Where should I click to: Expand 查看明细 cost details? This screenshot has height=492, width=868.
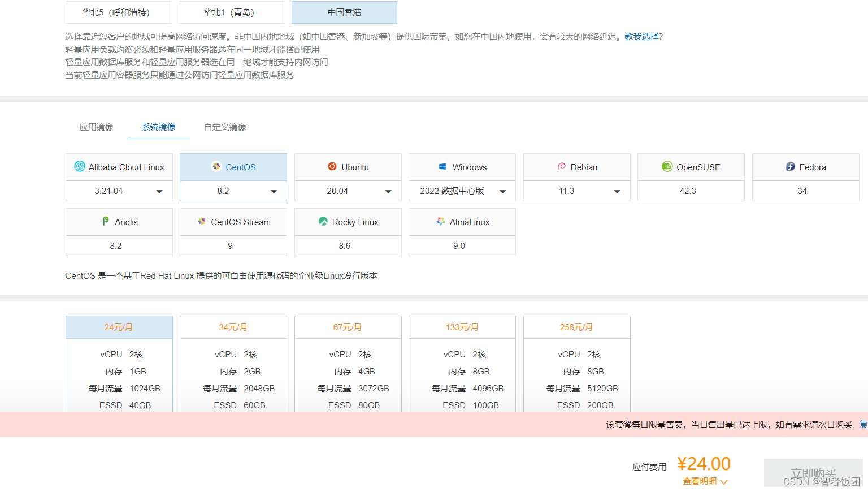coord(705,481)
